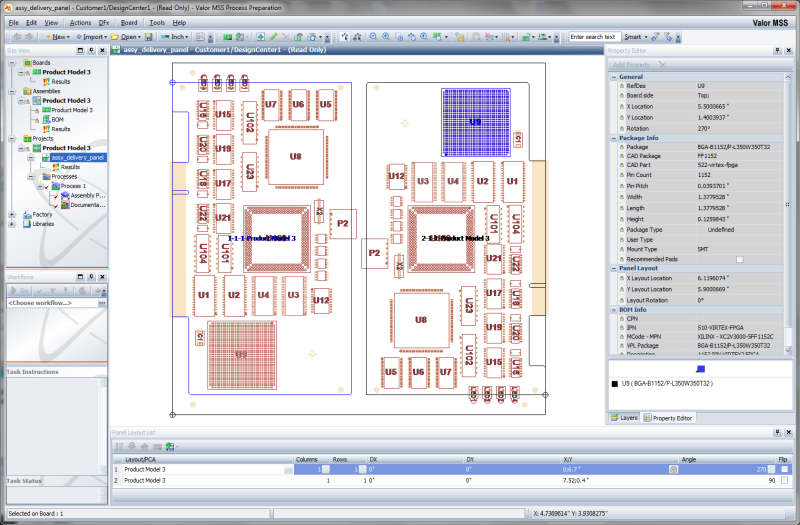
Task: Click the Property Editor vertical scrollbar
Action: click(x=788, y=213)
